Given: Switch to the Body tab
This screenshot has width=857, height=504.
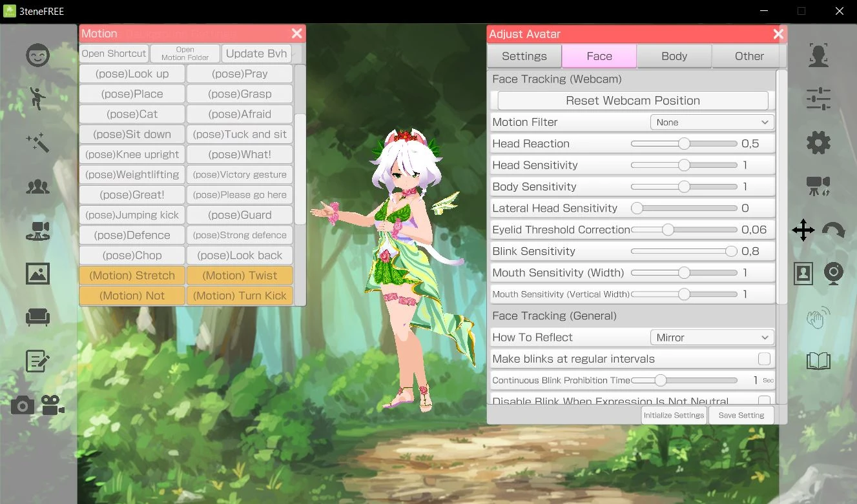Looking at the screenshot, I should coord(674,56).
